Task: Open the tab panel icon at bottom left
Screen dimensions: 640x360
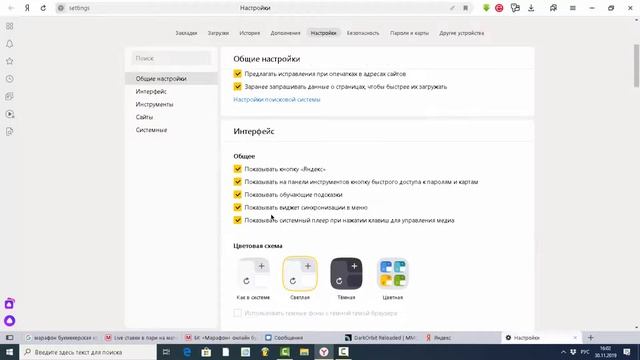Action: point(9,338)
